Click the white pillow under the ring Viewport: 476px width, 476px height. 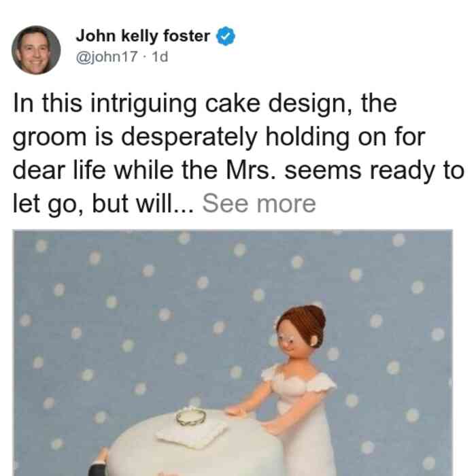click(192, 435)
